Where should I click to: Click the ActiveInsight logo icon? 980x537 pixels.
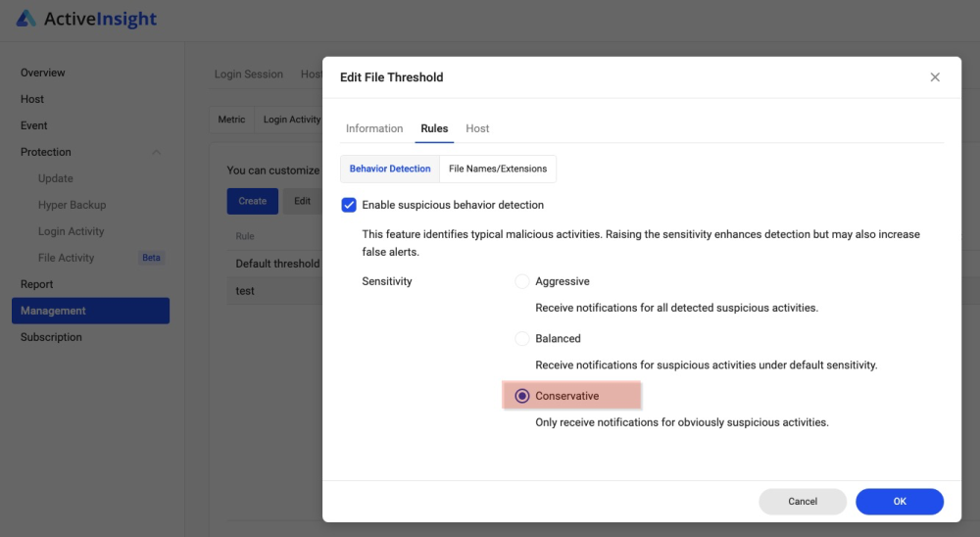coord(26,19)
